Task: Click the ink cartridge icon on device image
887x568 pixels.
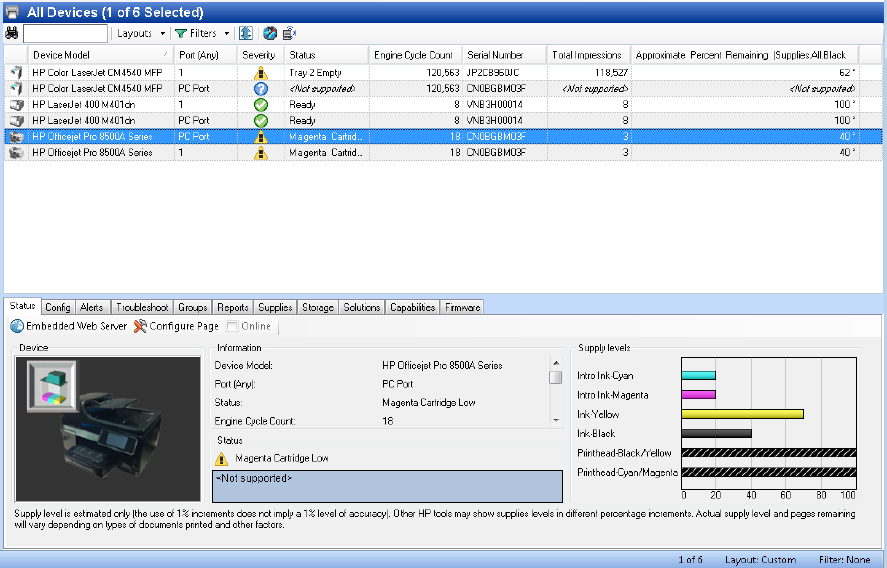Action: (44, 385)
